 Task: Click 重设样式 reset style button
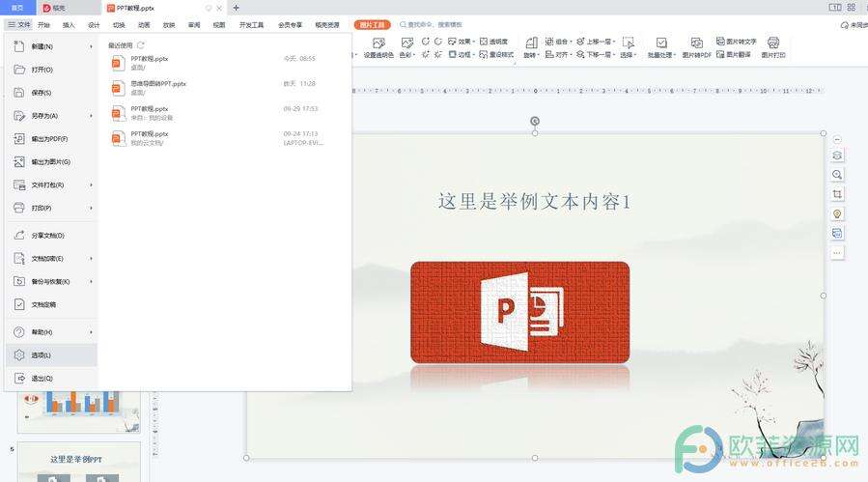point(496,55)
